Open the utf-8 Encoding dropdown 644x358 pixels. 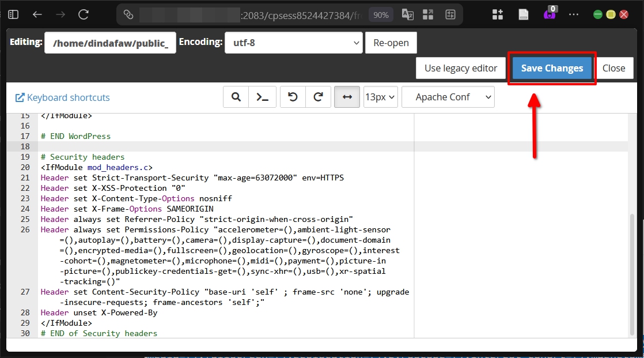point(294,42)
